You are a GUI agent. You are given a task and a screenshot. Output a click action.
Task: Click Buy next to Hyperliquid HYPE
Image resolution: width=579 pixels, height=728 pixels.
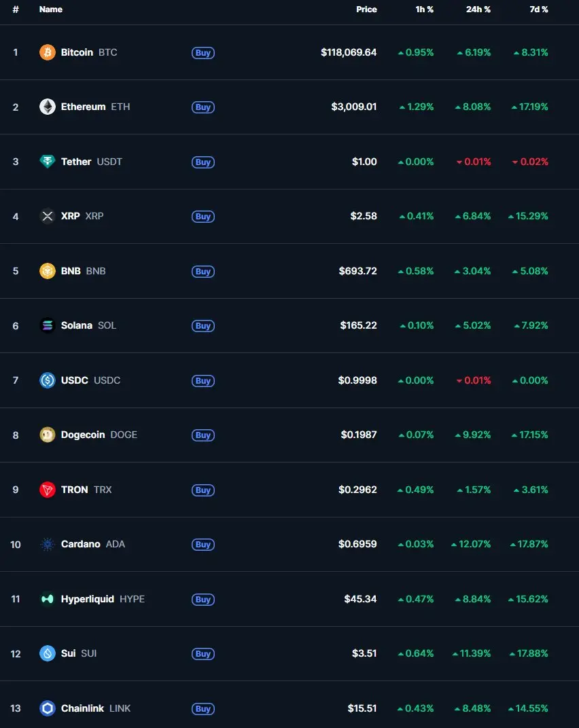click(203, 600)
